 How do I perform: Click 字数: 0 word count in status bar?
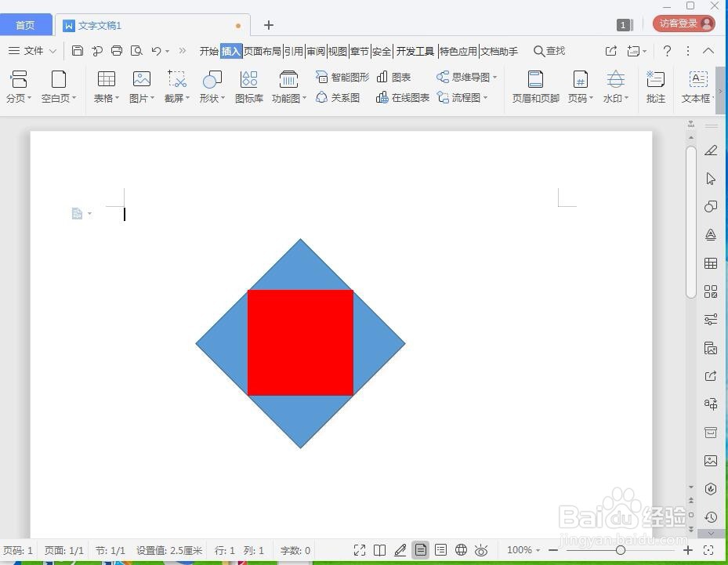point(295,551)
